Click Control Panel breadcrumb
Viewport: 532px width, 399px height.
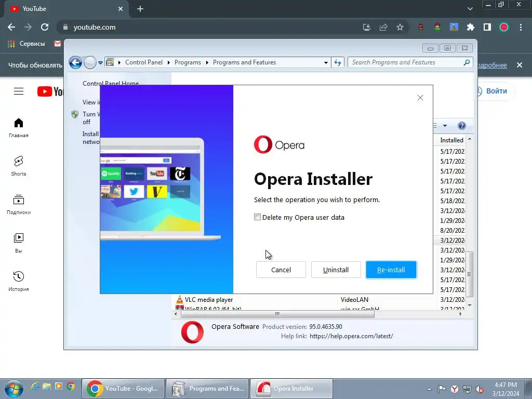144,62
